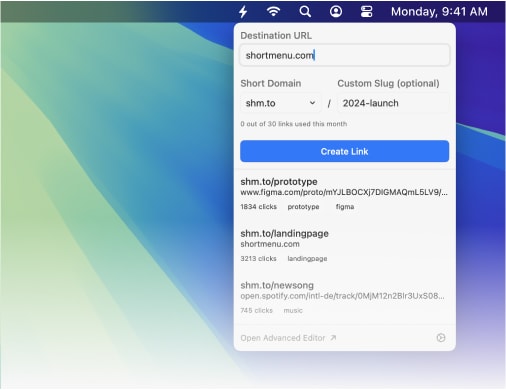
Task: Select the landingpage tag
Action: pos(307,259)
